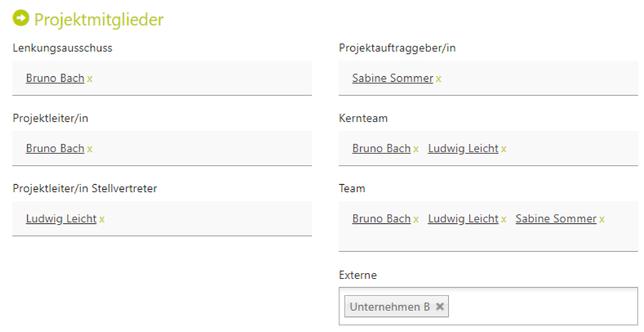This screenshot has height=332, width=644.
Task: Remove Sabine Sommer from Projektauftraggeber/in
Action: coord(438,79)
